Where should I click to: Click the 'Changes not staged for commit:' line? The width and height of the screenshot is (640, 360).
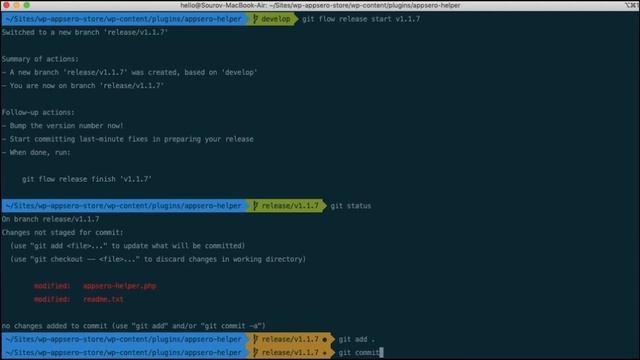point(62,233)
